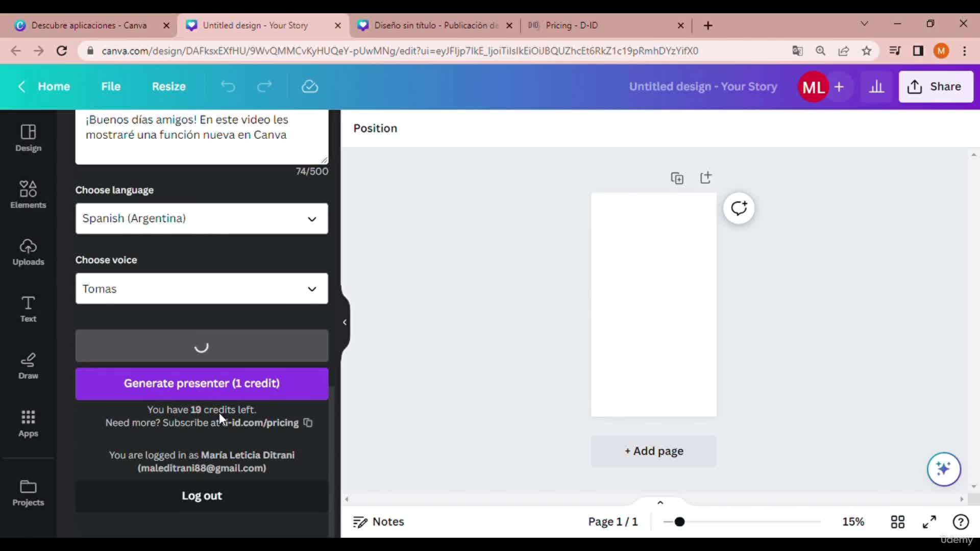Go back to Home
The width and height of the screenshot is (980, 551).
click(x=44, y=87)
